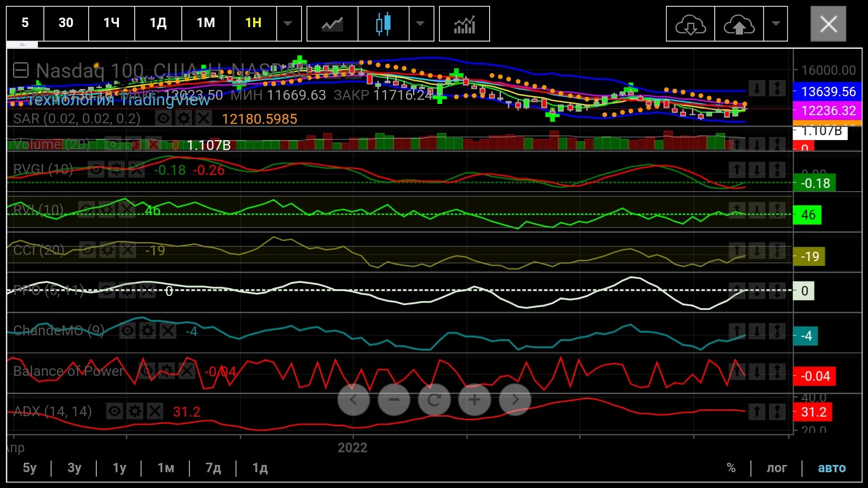Select the candlestick chart type icon
Viewport: 868px width, 488px height.
383,24
